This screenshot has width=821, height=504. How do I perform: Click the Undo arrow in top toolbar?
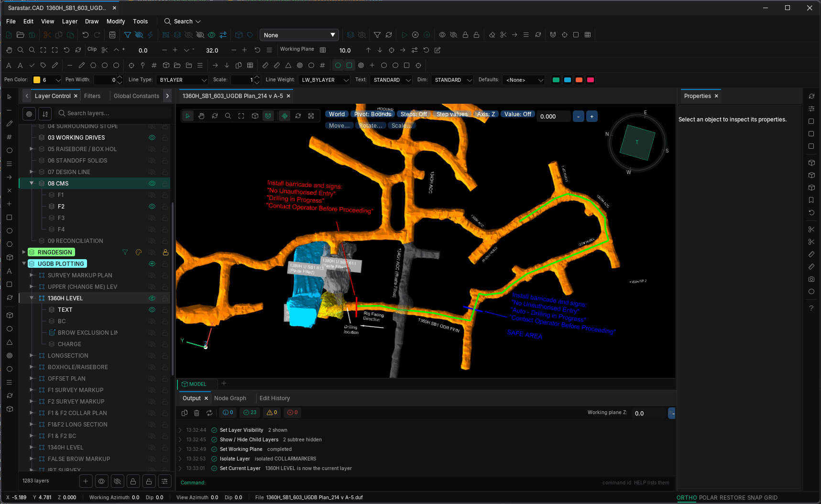click(85, 35)
